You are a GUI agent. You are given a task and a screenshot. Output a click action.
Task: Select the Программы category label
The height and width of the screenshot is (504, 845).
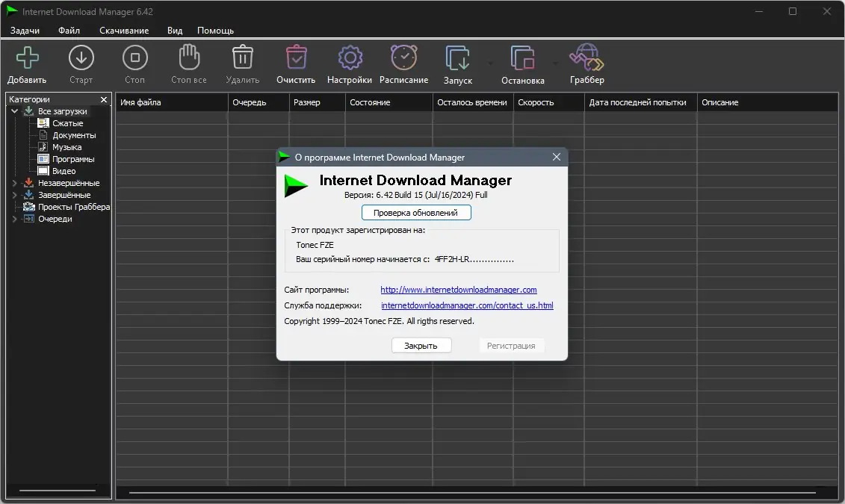pyautogui.click(x=73, y=159)
